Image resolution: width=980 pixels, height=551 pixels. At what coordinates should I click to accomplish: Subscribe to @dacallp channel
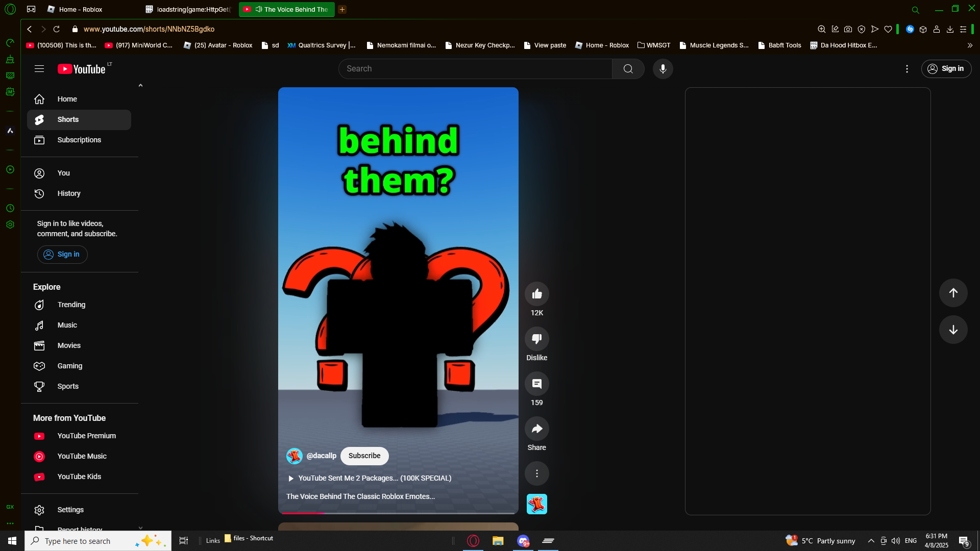(364, 456)
